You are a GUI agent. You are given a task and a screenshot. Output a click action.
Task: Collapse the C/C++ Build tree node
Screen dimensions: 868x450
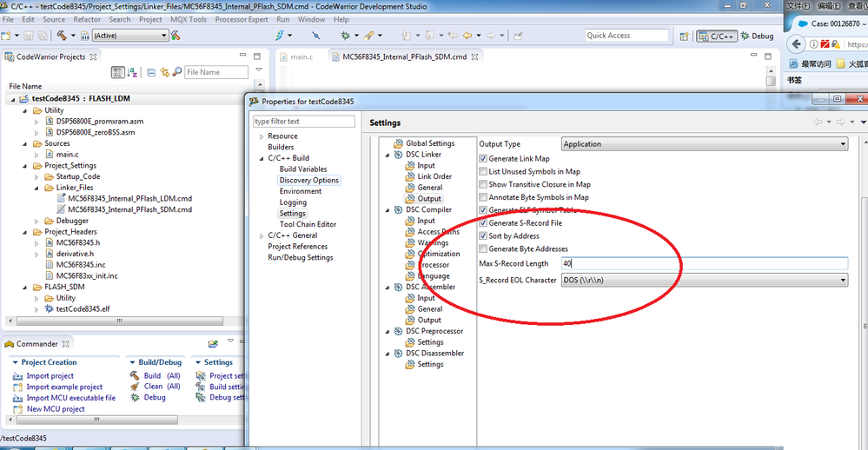[262, 158]
